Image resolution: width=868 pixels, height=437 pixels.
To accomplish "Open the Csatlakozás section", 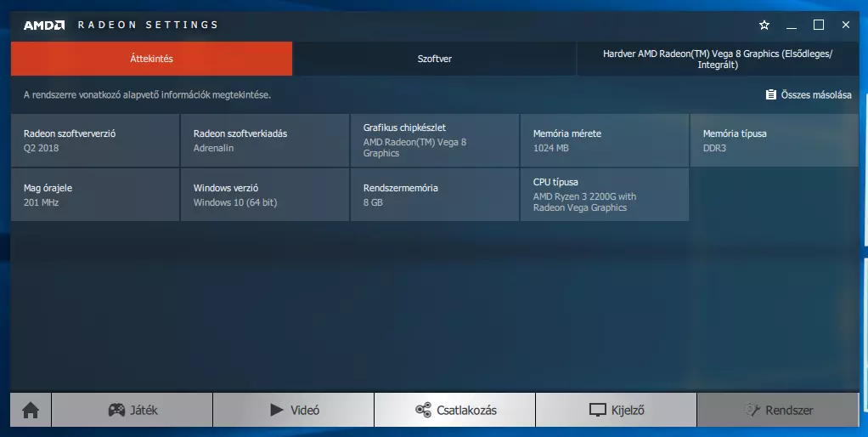I will 455,410.
